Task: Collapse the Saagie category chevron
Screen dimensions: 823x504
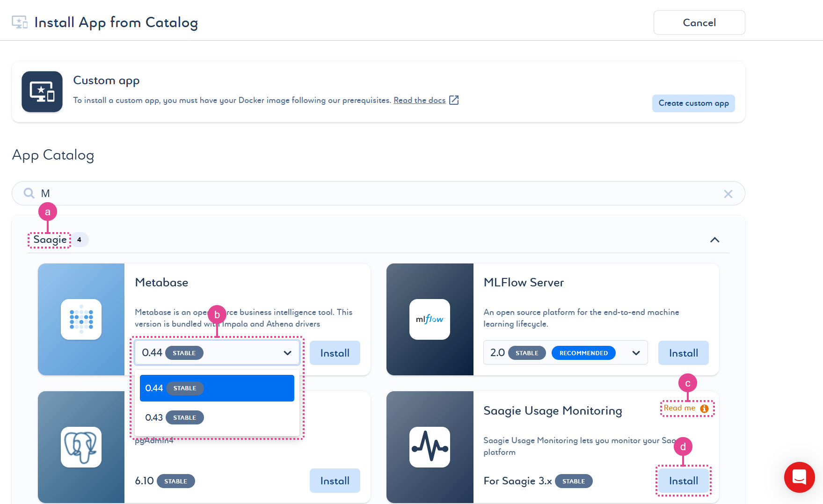Action: (714, 240)
